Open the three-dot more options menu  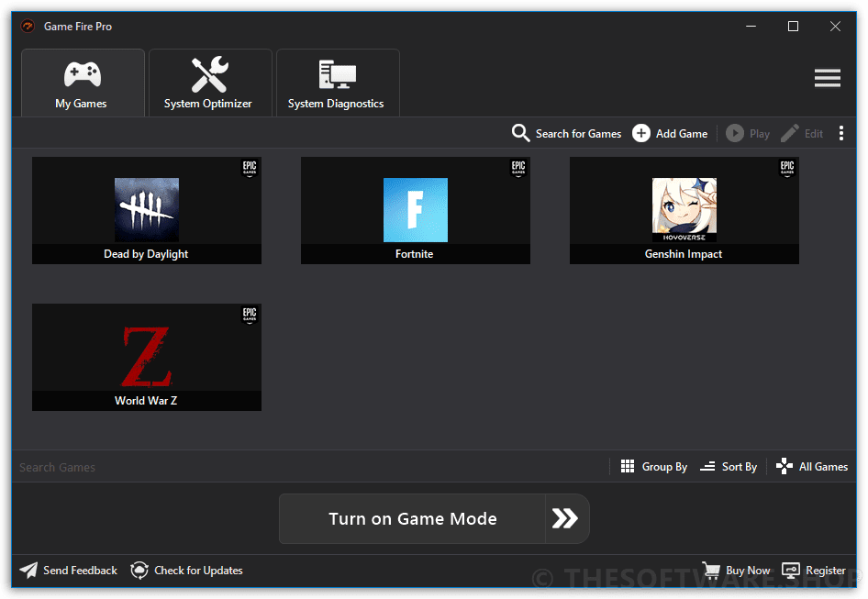pyautogui.click(x=840, y=133)
